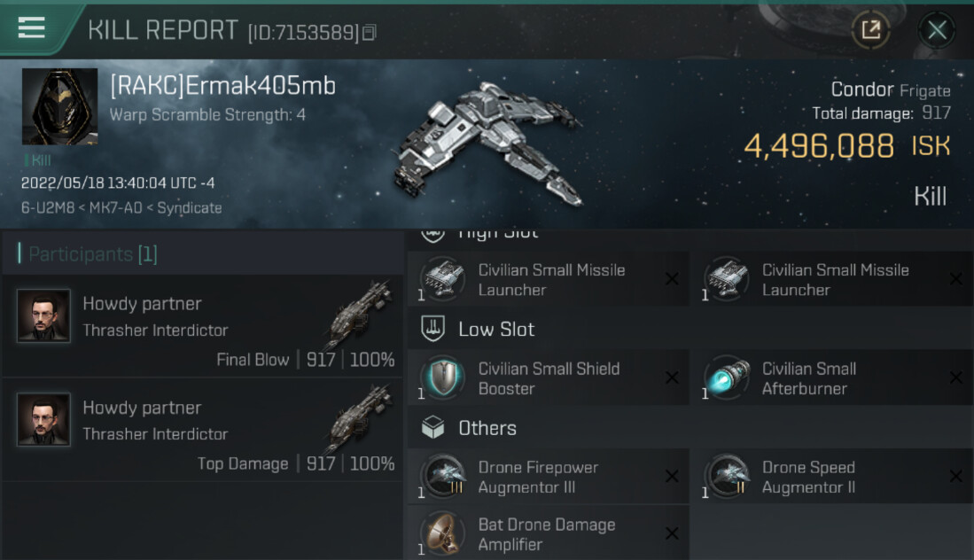
Task: Click the Syndicate region link
Action: pyautogui.click(x=190, y=208)
